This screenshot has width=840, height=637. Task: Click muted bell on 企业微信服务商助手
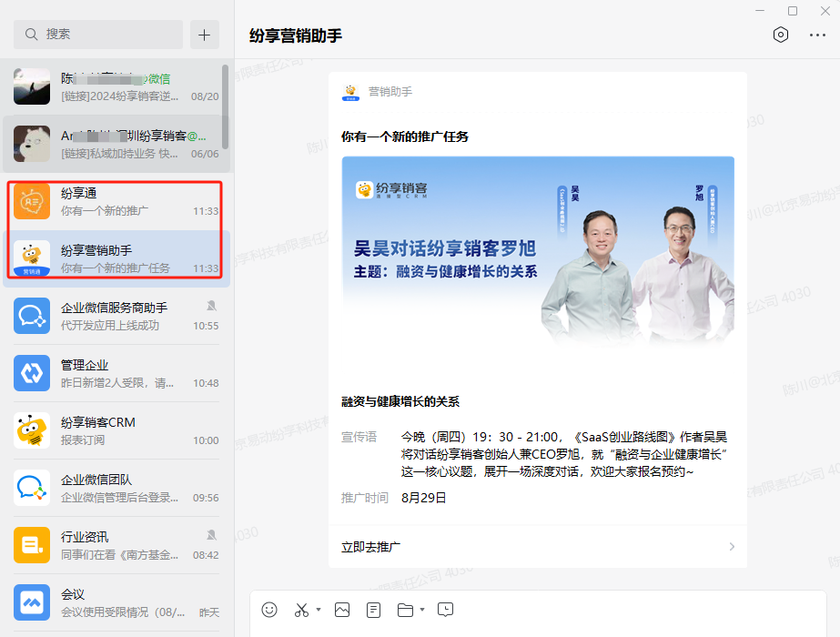point(212,306)
